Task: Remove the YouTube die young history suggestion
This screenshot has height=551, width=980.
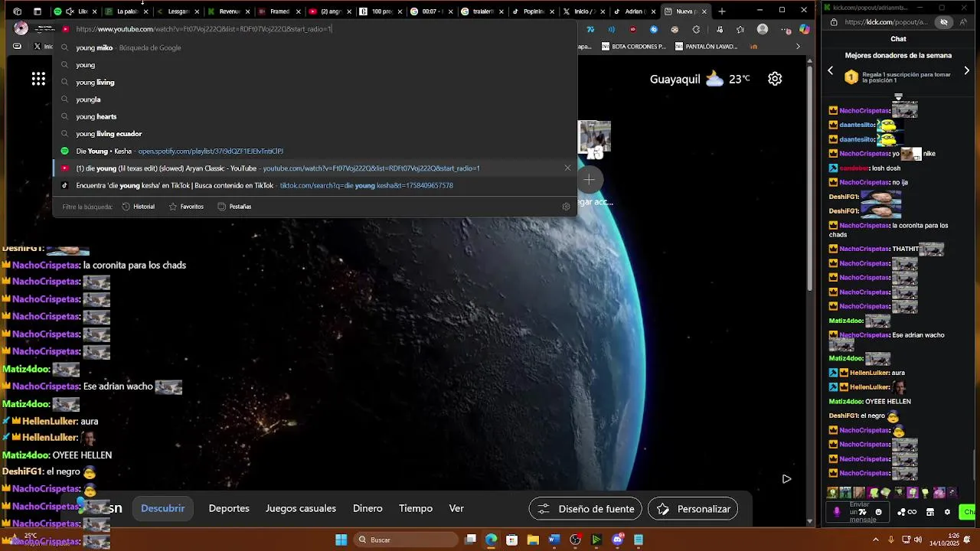Action: click(567, 168)
